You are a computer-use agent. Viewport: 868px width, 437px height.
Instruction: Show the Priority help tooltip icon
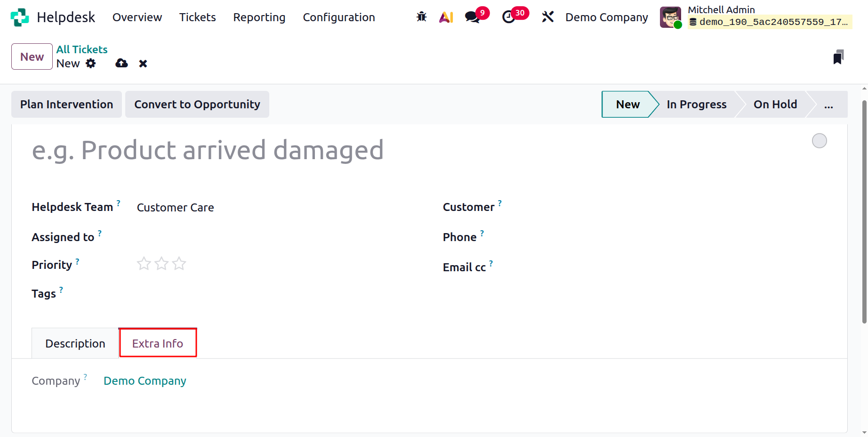[x=78, y=261]
